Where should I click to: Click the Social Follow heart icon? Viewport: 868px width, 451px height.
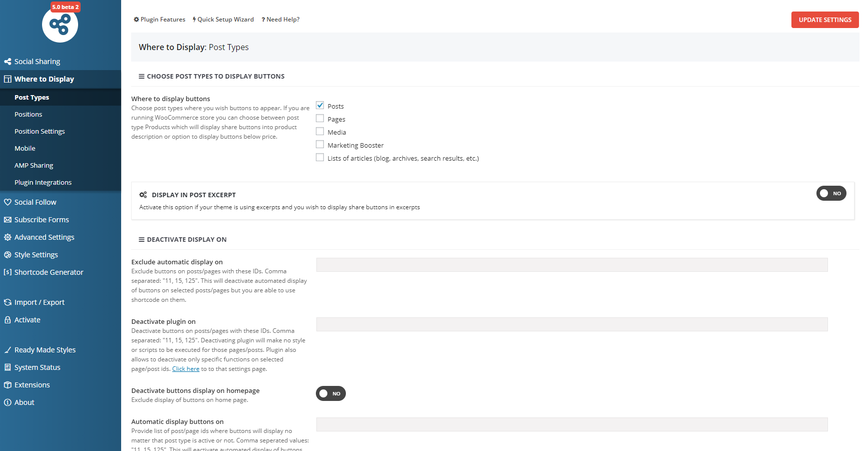coord(8,202)
